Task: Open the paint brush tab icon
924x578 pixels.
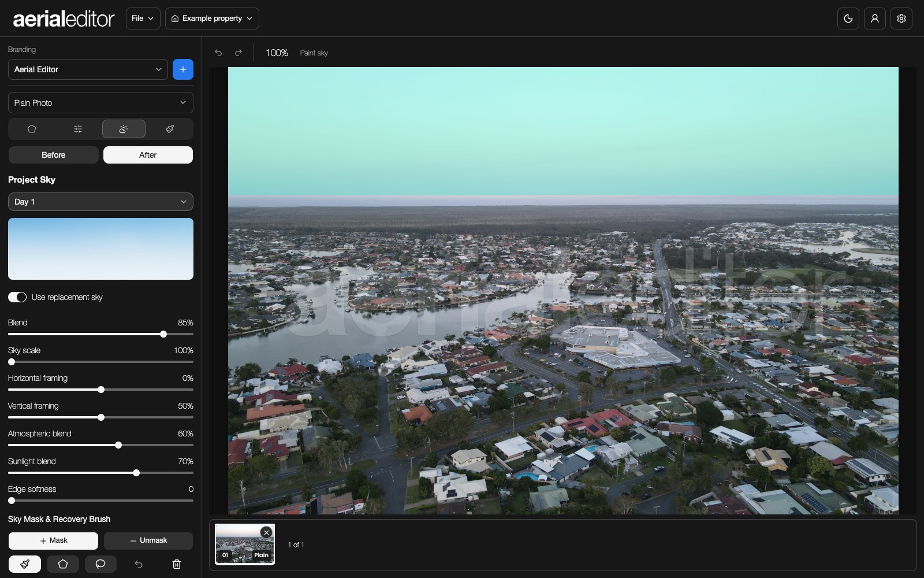Action: [x=170, y=129]
